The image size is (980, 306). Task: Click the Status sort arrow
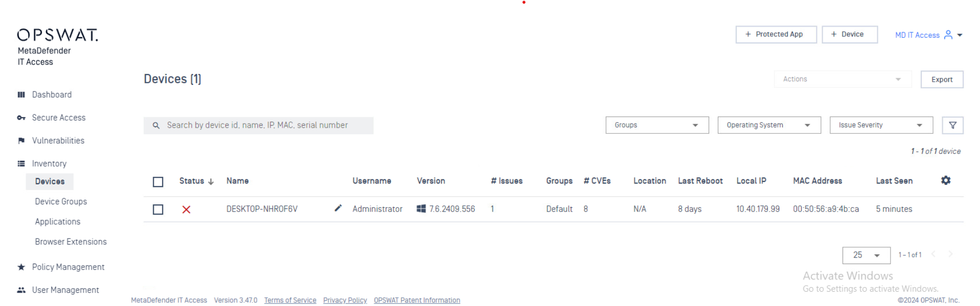coord(211,181)
